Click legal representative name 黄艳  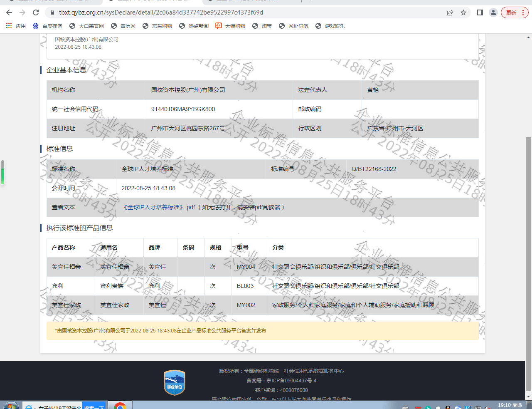pyautogui.click(x=373, y=90)
